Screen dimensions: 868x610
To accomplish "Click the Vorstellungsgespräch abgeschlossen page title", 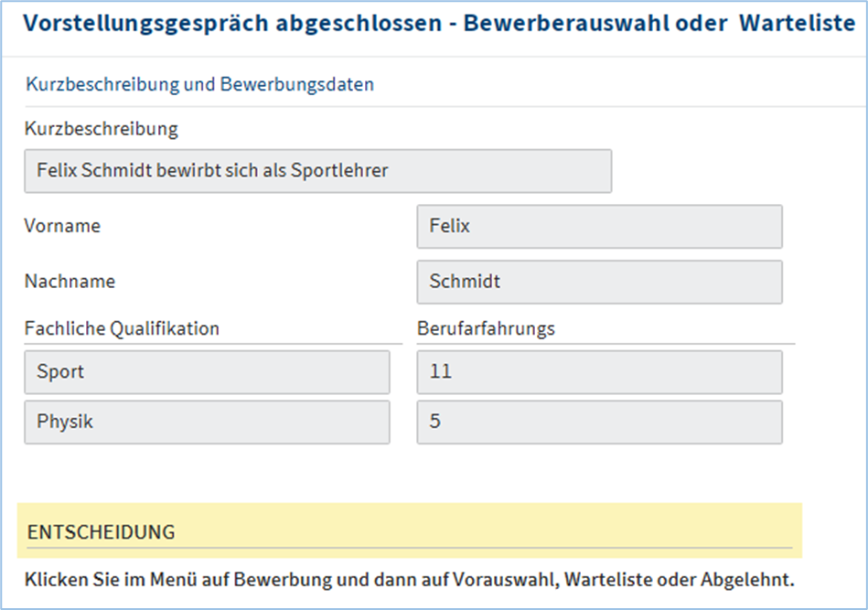I will 232,24.
